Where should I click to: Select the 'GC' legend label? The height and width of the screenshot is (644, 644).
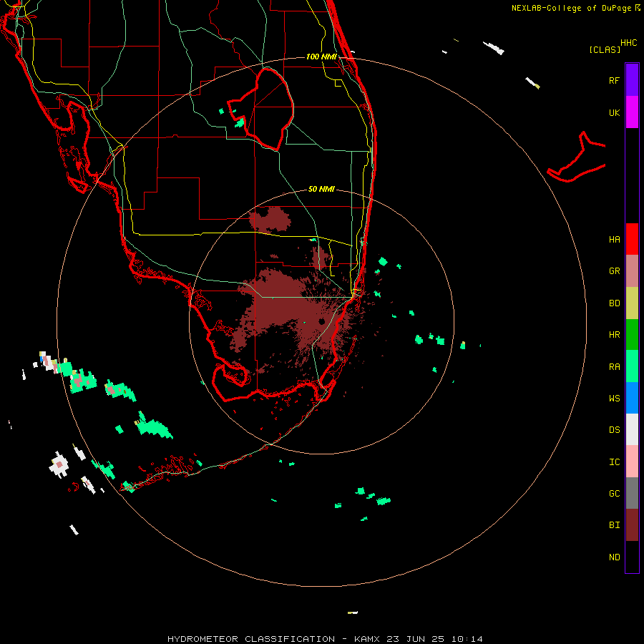click(614, 494)
